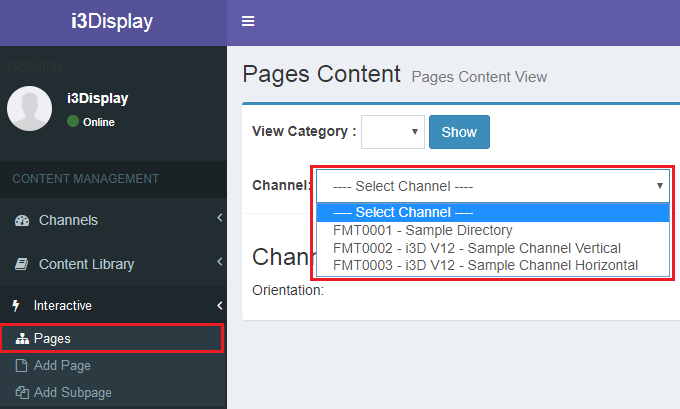The width and height of the screenshot is (680, 409).
Task: Open the Select Channel combo box
Action: coord(493,186)
